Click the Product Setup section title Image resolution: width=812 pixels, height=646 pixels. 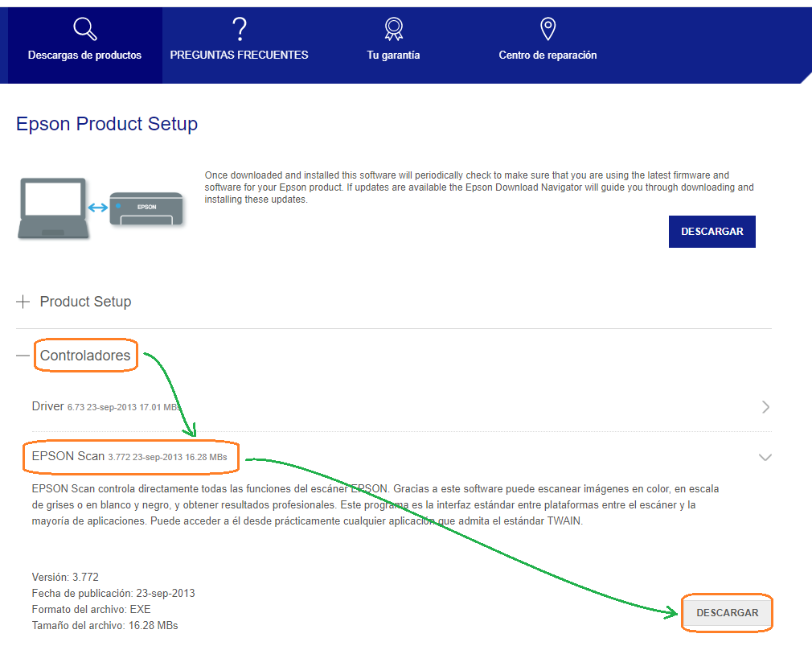pos(85,302)
